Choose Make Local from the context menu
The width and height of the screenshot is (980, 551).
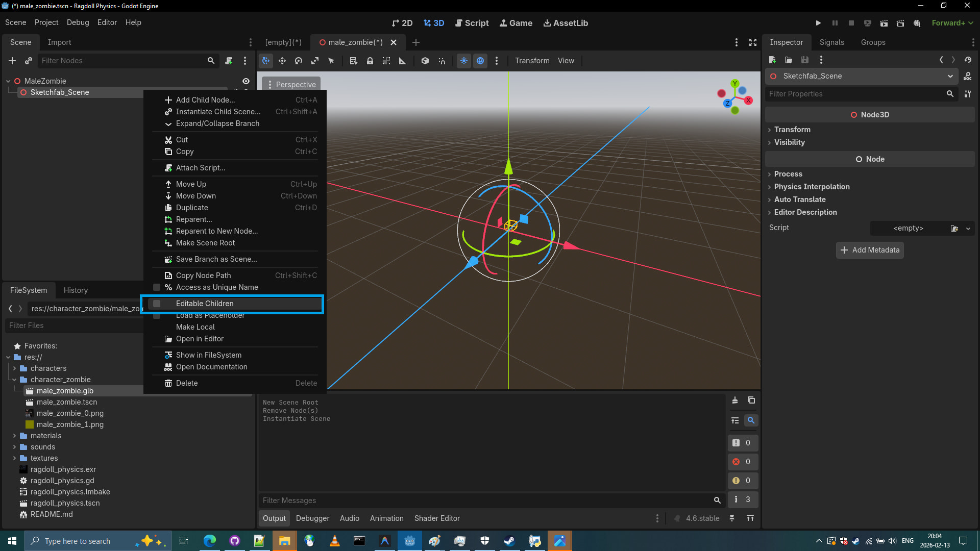pyautogui.click(x=195, y=327)
